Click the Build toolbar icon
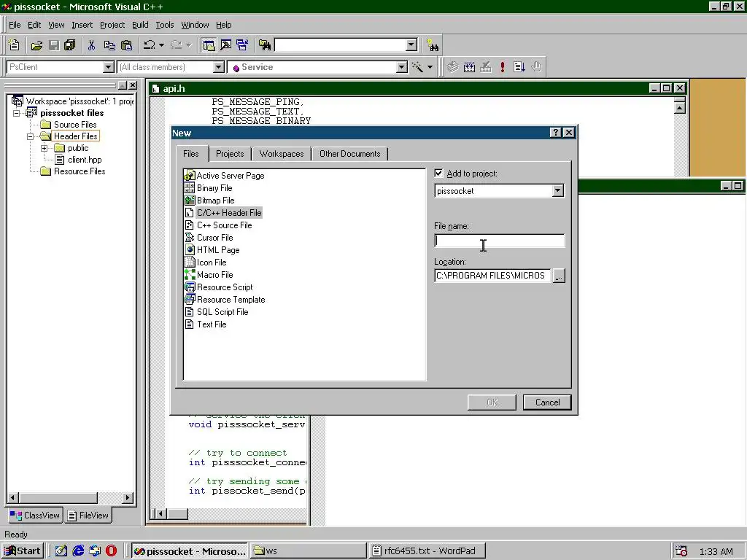Viewport: 747px width, 560px height. (469, 67)
